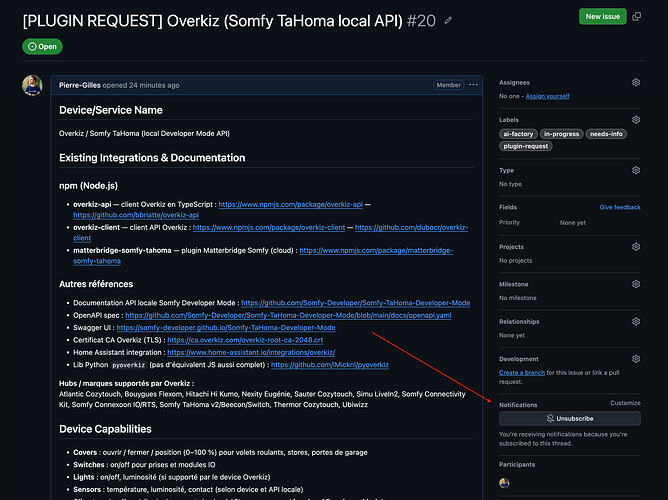Open the Swagger UI github.io link
This screenshot has width=668, height=500.
pyautogui.click(x=226, y=328)
